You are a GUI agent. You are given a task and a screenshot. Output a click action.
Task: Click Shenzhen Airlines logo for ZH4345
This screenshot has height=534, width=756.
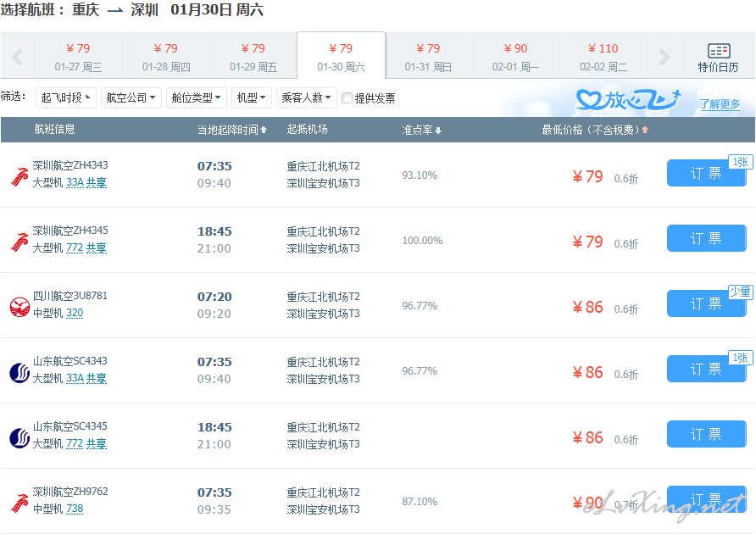19,242
